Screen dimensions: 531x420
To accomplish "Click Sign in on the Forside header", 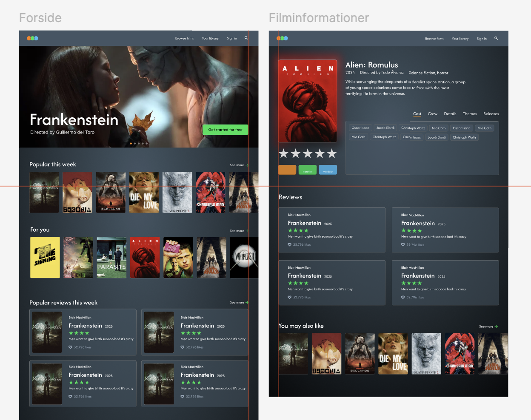I will [x=232, y=38].
